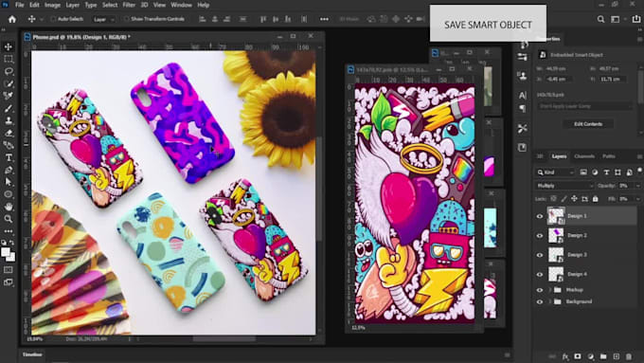Screen dimensions: 644x363
Task: Switch to the Channels tab
Action: coord(584,156)
